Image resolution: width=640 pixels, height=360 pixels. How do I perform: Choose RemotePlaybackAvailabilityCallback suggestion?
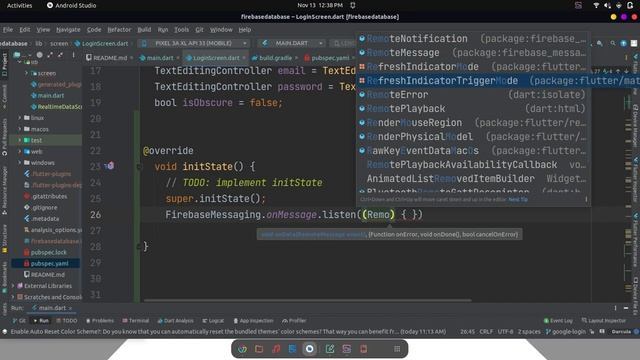(473, 164)
